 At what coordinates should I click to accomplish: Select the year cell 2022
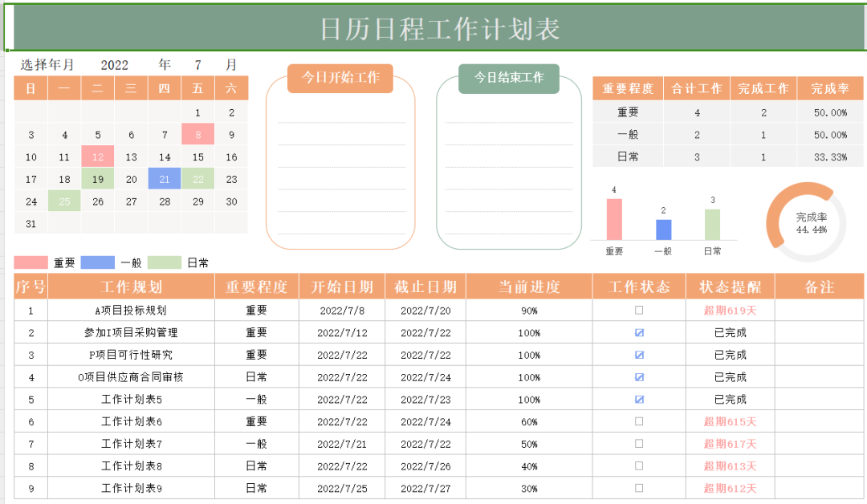coord(115,65)
